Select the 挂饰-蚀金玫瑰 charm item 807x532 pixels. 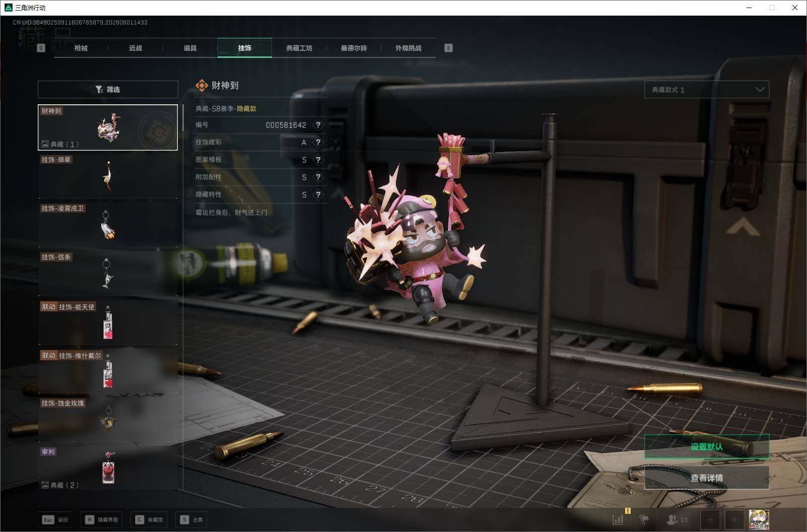[x=108, y=421]
